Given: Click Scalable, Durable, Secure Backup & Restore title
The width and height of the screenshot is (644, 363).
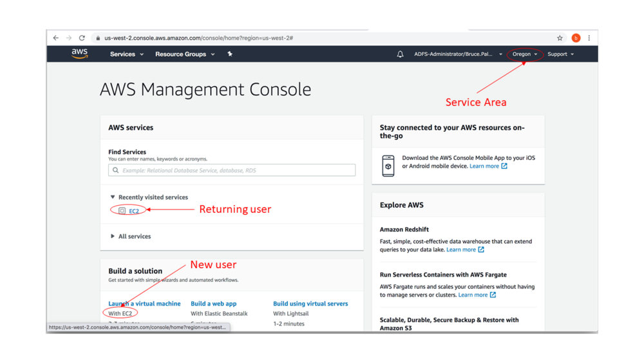Looking at the screenshot, I should [450, 324].
